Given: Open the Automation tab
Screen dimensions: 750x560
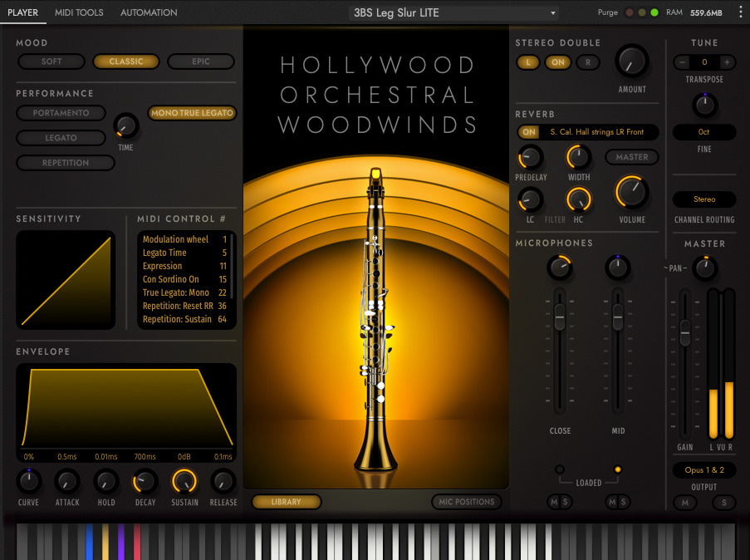Looking at the screenshot, I should coord(149,12).
